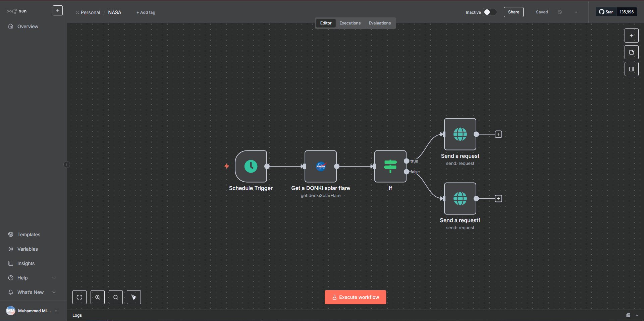Switch to the Executions tab
The width and height of the screenshot is (644, 321).
point(350,23)
